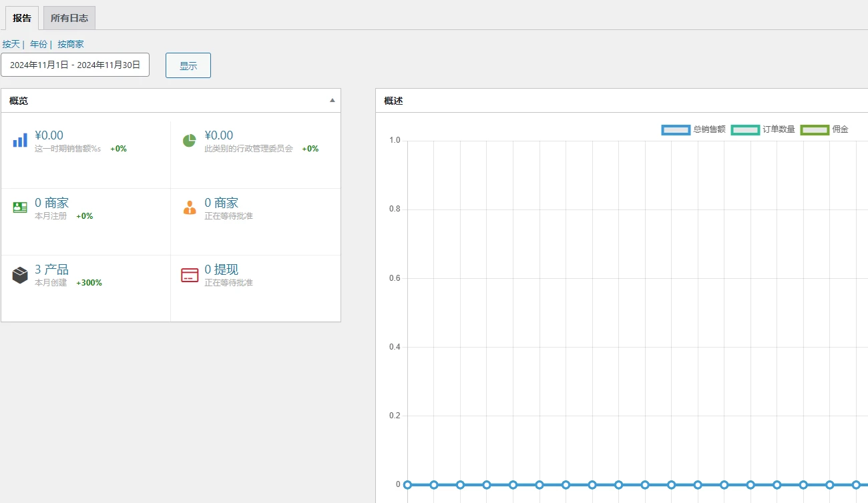The width and height of the screenshot is (868, 503).
Task: Select the orange pending vendor person icon
Action: tap(189, 207)
